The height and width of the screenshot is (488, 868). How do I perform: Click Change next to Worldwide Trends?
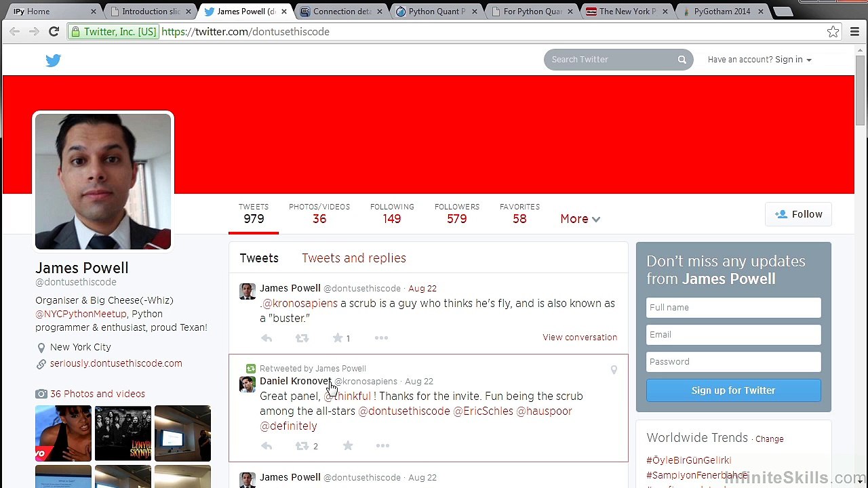coord(769,439)
